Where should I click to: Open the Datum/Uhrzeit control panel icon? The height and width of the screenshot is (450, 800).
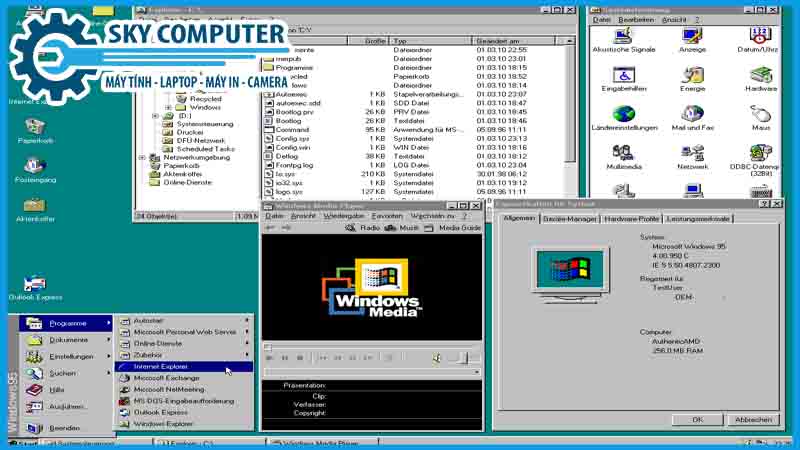(x=759, y=40)
